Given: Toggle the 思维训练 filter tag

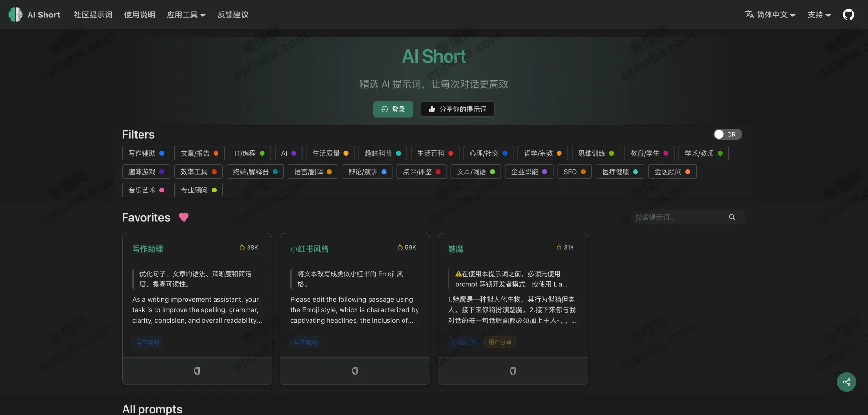Looking at the screenshot, I should click(596, 153).
